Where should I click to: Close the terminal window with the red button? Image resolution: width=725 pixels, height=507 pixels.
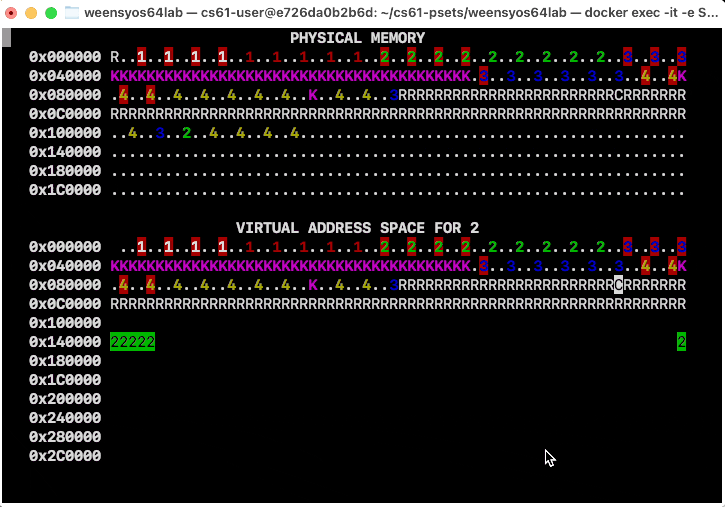point(12,13)
